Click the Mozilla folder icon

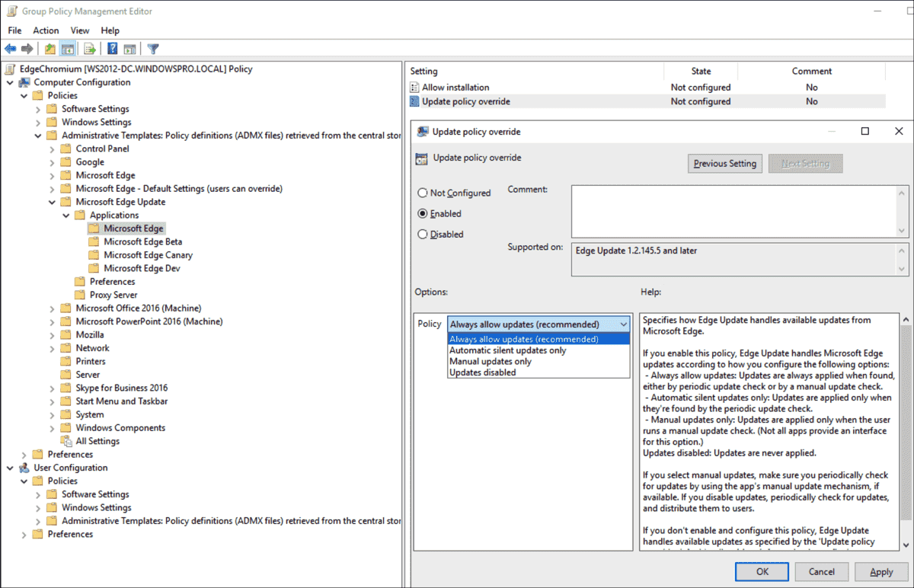point(66,334)
